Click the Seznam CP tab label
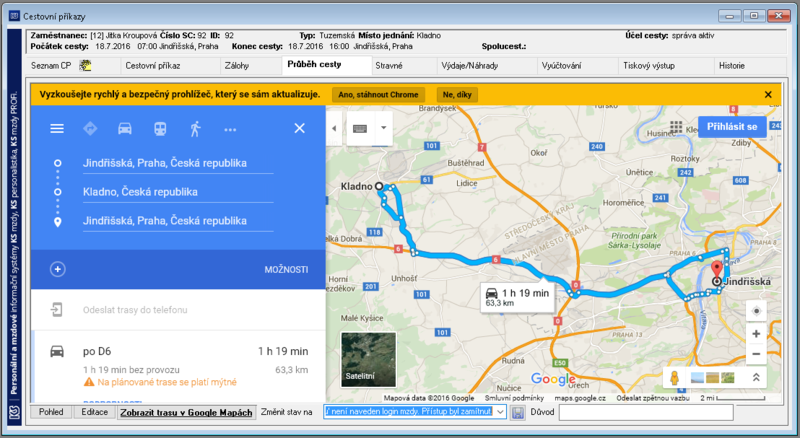 coord(51,66)
